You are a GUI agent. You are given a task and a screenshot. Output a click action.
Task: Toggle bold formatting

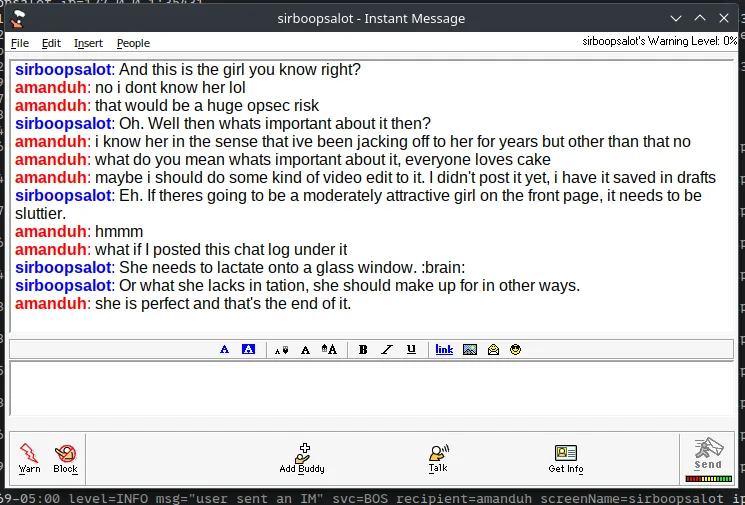[x=363, y=350]
